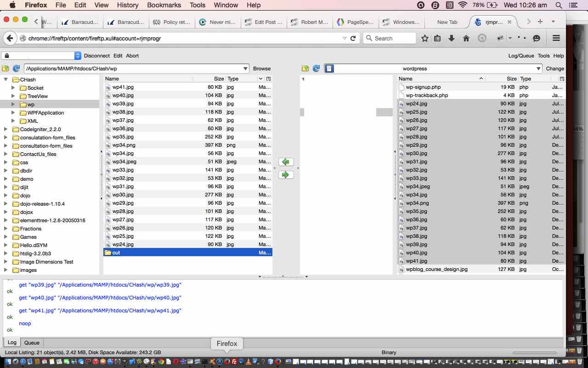Expand the CodeIgniter_2.2.0 folder
588x368 pixels.
pos(6,129)
